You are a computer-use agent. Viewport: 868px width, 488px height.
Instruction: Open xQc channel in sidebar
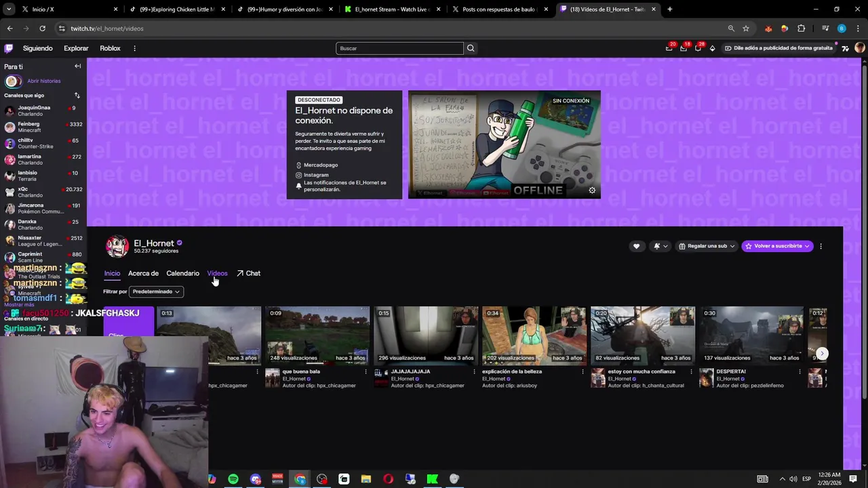tap(43, 192)
